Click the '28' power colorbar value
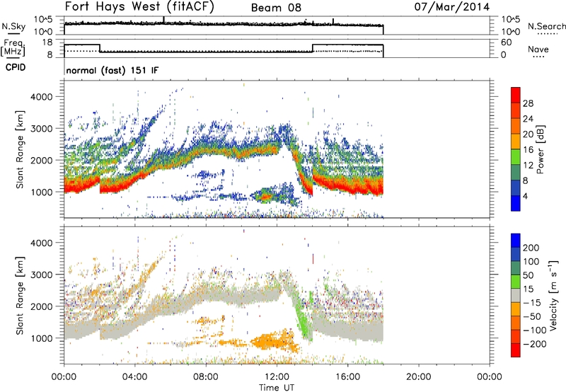Viewport: 566px width, 392px height. coord(528,103)
